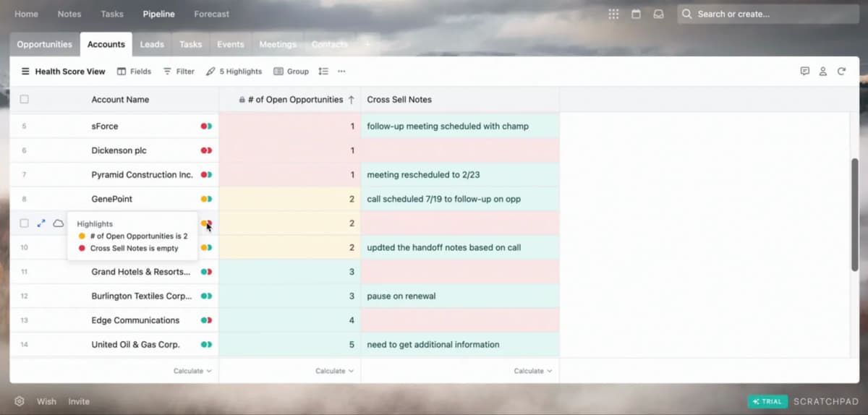
Task: Click United Oil & Gas Corp. highlight dots
Action: 206,345
